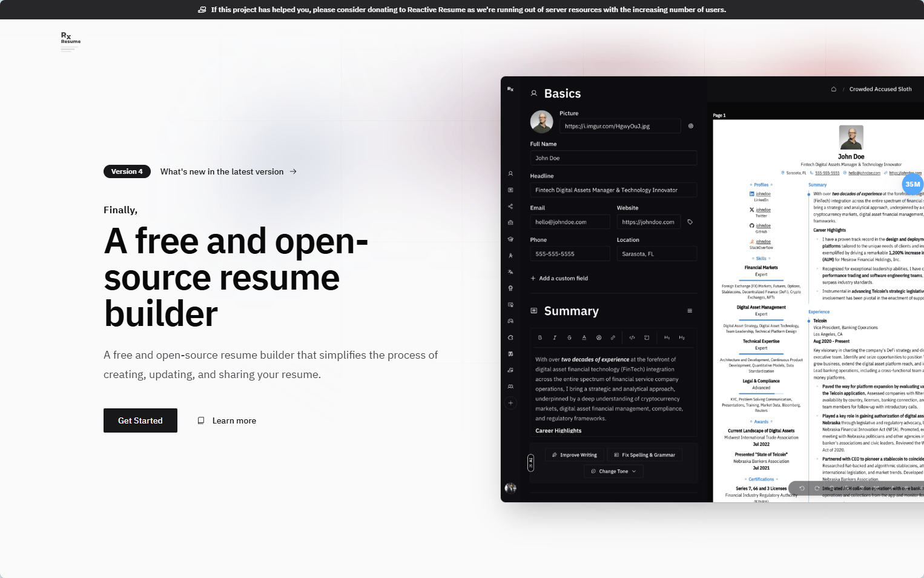Click the Website field https://johndoe.com
This screenshot has height=578, width=924.
pos(648,222)
